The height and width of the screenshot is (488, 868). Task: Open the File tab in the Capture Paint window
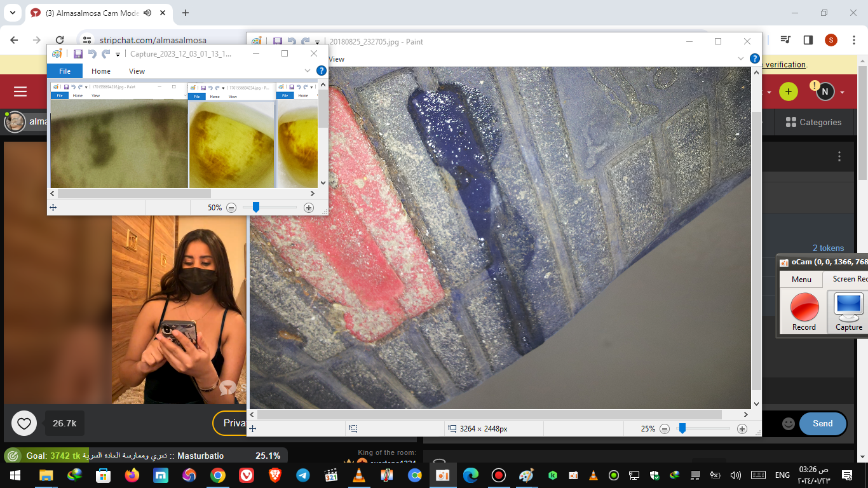65,71
